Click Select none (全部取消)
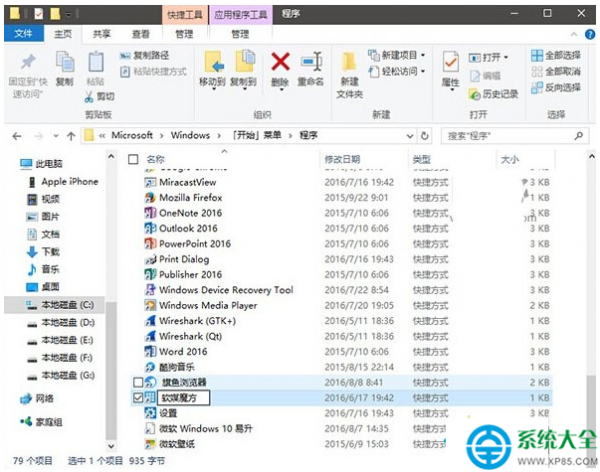This screenshot has width=600, height=472. pos(556,72)
